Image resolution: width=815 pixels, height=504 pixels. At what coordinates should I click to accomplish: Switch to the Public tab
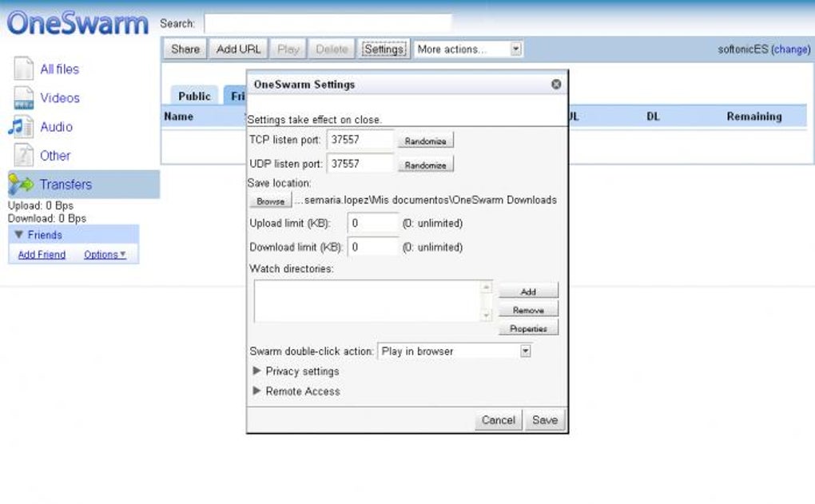pos(194,96)
